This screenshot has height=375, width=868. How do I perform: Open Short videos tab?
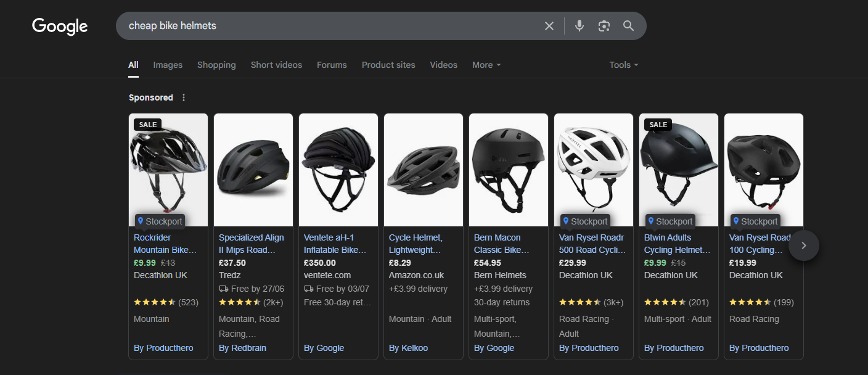[x=276, y=65]
